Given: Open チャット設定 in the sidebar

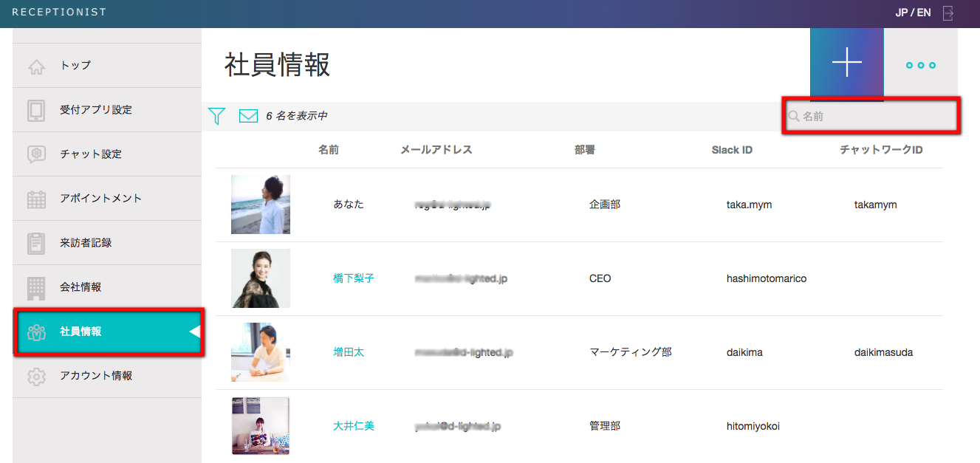Looking at the screenshot, I should pos(90,154).
